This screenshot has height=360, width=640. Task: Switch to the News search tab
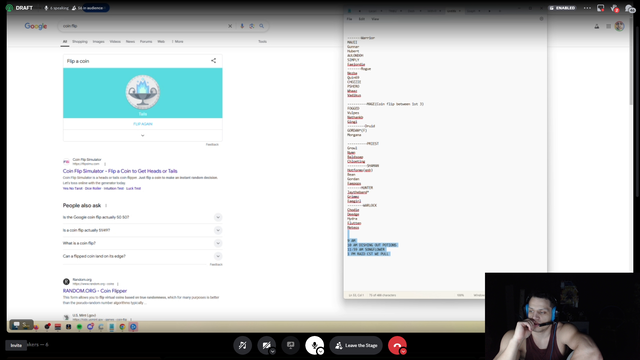point(130,42)
